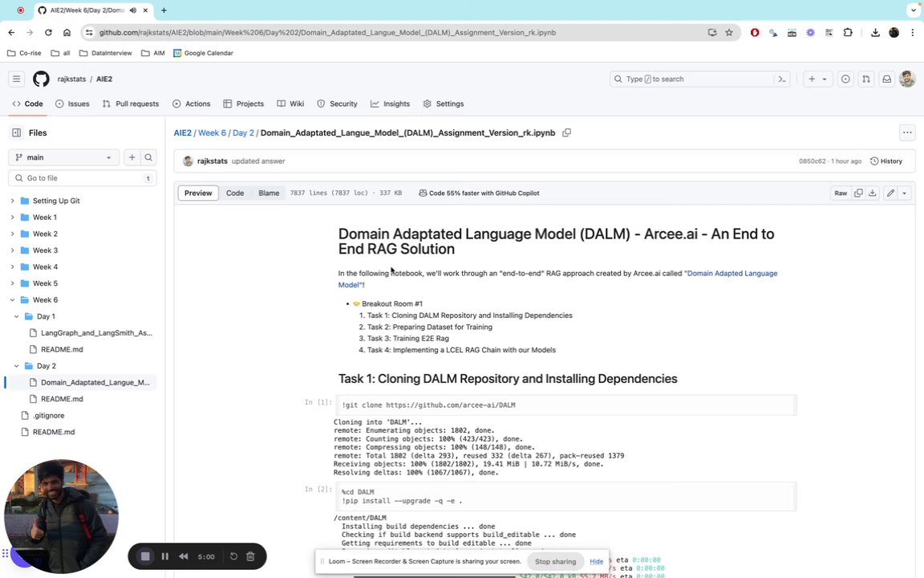Viewport: 924px width, 578px height.
Task: Collapse the Files side panel icon
Action: coord(17,132)
